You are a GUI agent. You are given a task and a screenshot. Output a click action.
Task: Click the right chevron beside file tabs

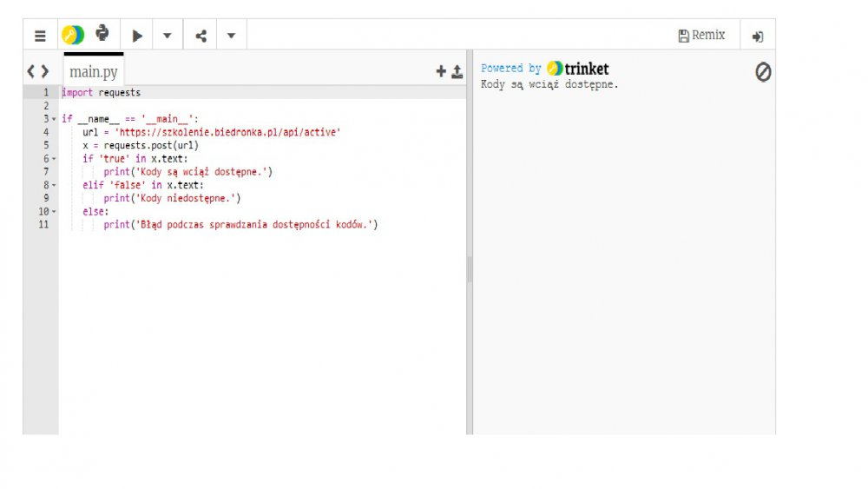[44, 71]
